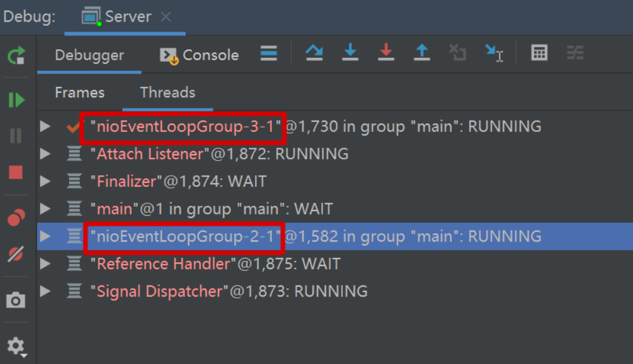The image size is (633, 364).
Task: Click Show Execution Point icon
Action: coord(268,53)
